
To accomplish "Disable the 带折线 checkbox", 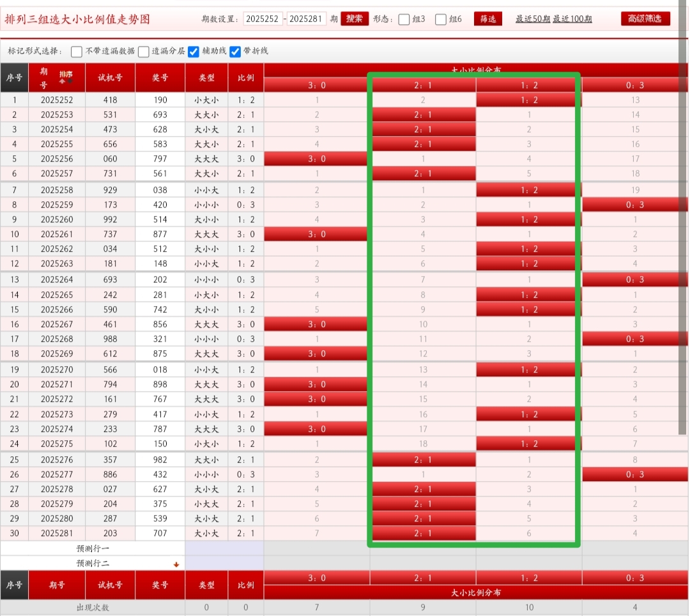I will (x=235, y=52).
